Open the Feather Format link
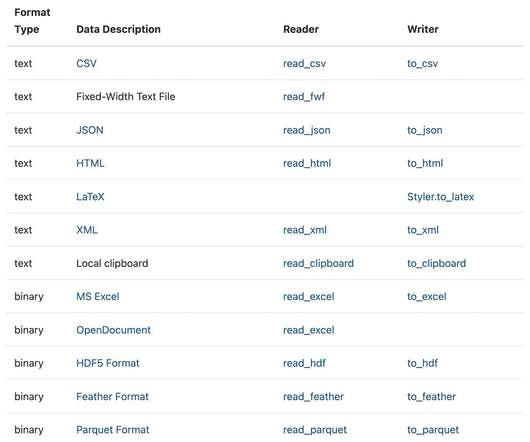 pos(112,396)
